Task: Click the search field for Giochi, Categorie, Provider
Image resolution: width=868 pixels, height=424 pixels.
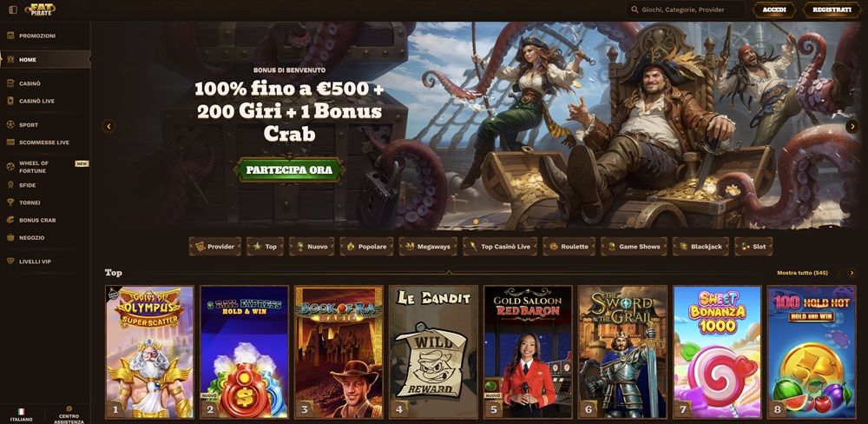Action: pos(687,10)
